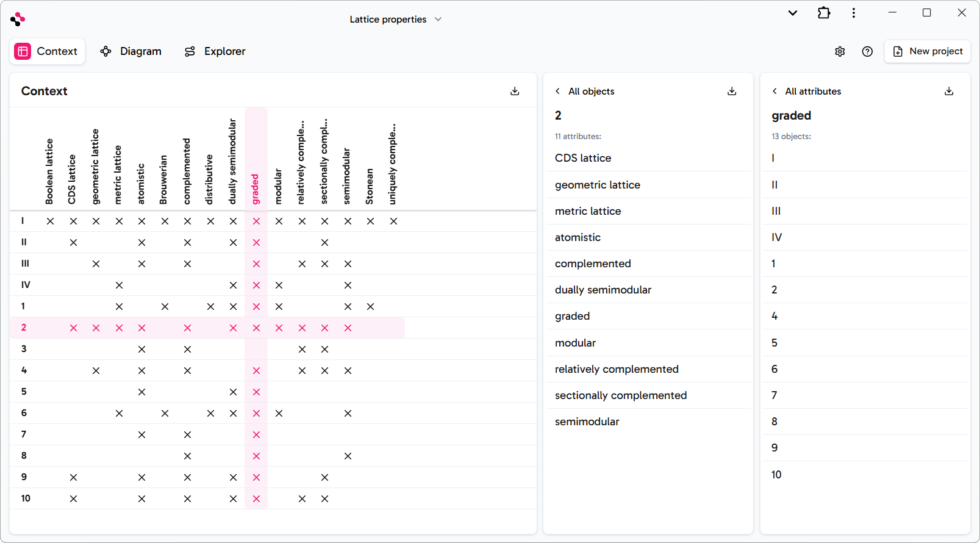Download the Context table
The width and height of the screenshot is (980, 543).
click(x=515, y=91)
